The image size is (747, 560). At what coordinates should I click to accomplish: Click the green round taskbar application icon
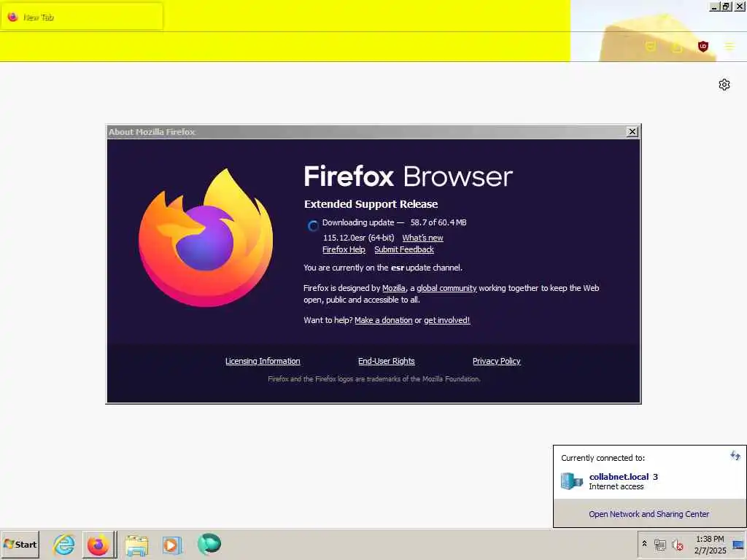pyautogui.click(x=209, y=544)
